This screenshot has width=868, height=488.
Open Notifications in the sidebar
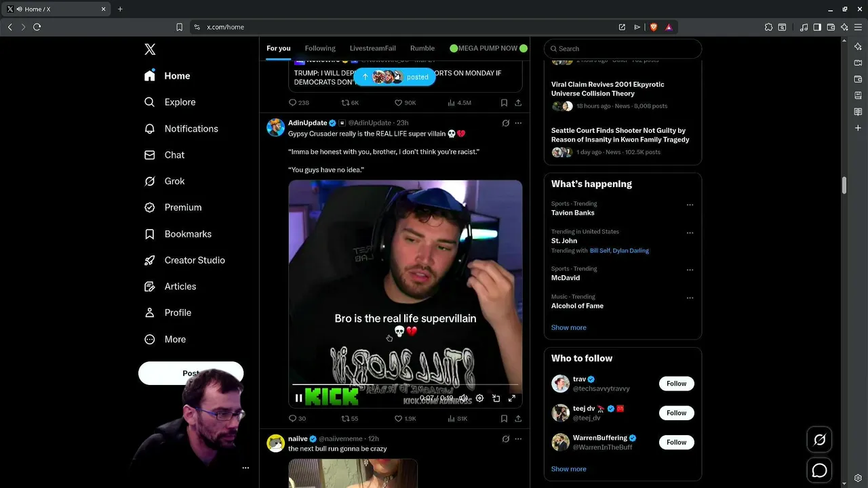pyautogui.click(x=181, y=129)
